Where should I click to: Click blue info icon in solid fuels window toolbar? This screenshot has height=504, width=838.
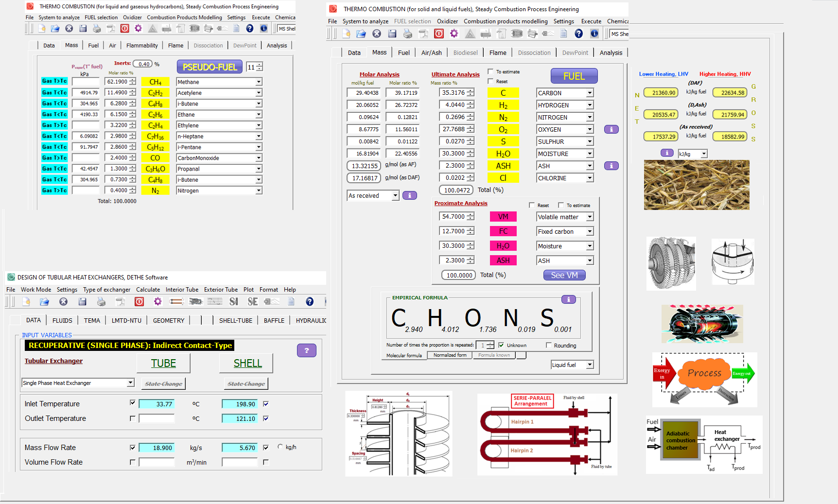tap(594, 34)
